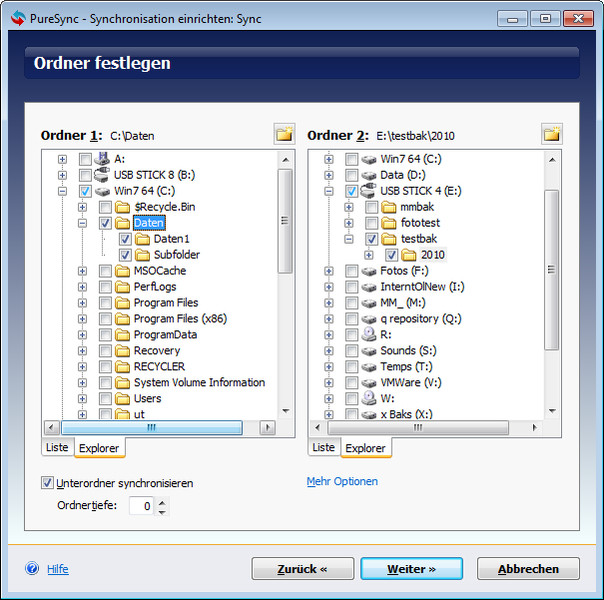Expand the Program Files folder node
The height and width of the screenshot is (600, 604).
click(x=82, y=303)
